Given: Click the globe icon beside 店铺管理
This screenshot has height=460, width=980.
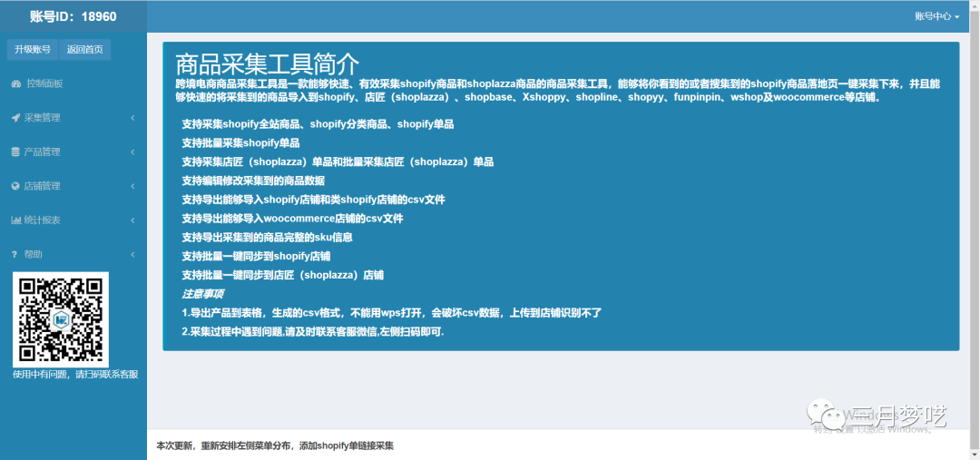Looking at the screenshot, I should [15, 186].
